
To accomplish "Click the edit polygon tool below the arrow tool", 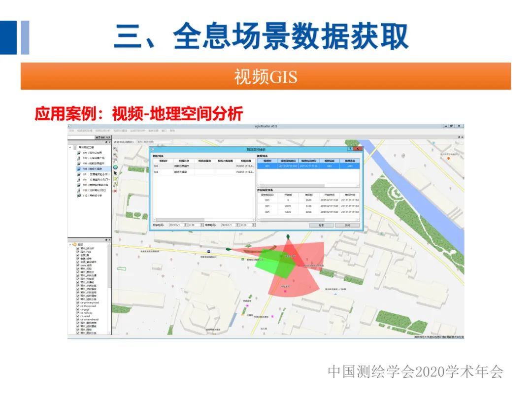I will coord(115,179).
